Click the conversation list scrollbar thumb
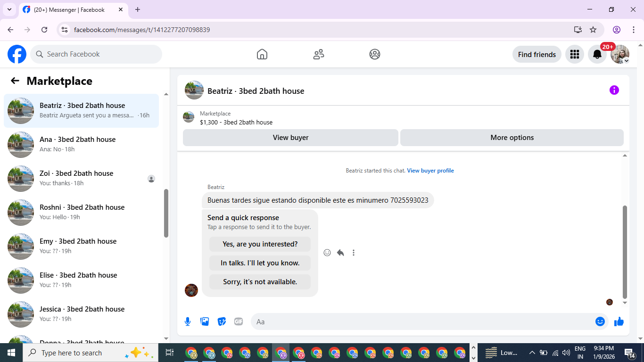Viewport: 644px width, 362px height. 166,213
